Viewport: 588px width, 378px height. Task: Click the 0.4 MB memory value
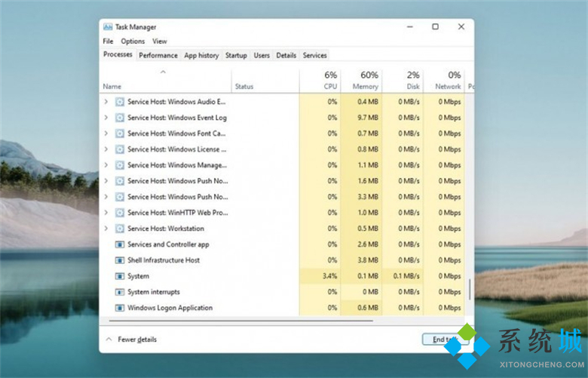click(368, 102)
